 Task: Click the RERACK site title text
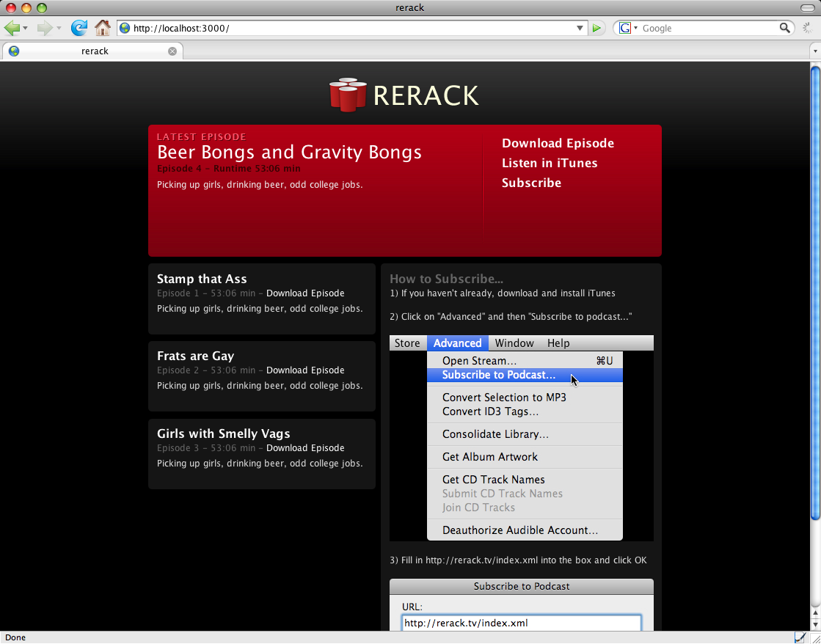[426, 96]
